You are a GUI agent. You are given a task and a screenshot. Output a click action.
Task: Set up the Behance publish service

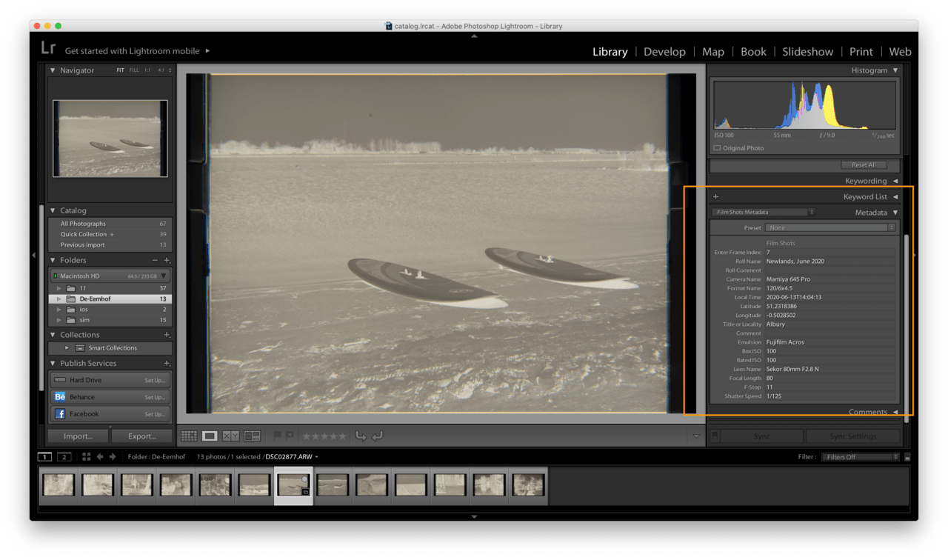point(154,397)
